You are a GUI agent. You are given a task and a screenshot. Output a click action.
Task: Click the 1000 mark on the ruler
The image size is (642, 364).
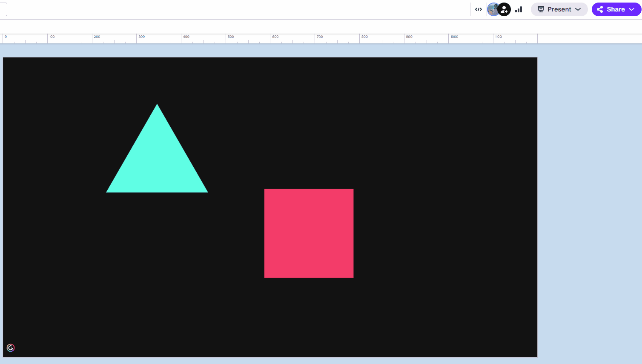point(454,37)
